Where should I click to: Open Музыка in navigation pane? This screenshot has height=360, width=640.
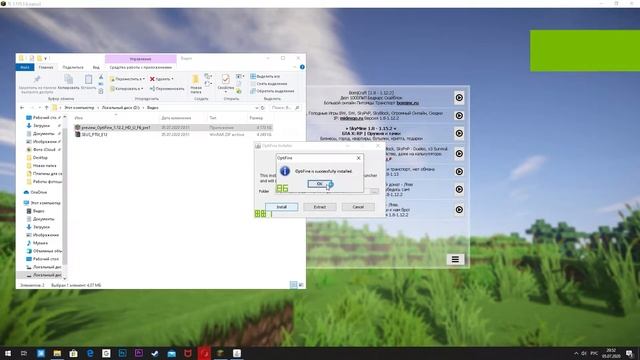click(x=40, y=243)
